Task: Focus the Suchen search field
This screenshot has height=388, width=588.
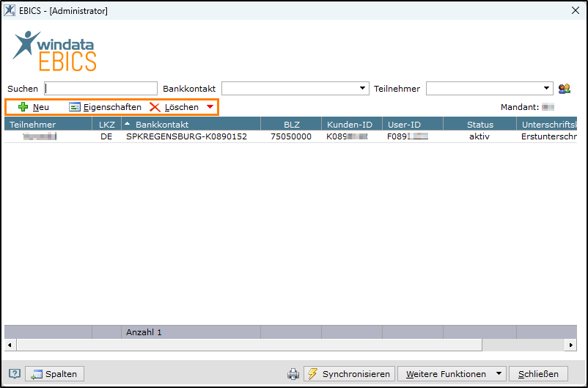Action: click(x=100, y=89)
